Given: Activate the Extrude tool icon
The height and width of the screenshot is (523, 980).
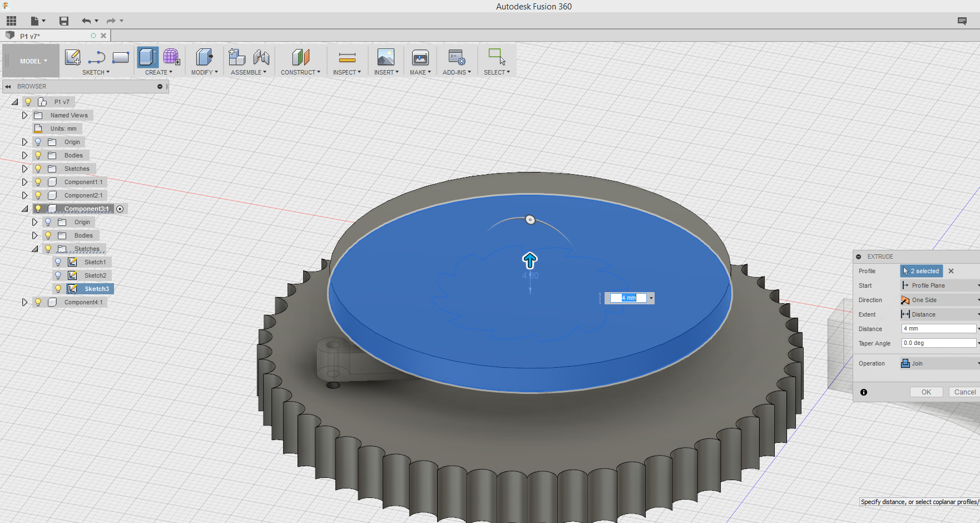Looking at the screenshot, I should pyautogui.click(x=148, y=57).
